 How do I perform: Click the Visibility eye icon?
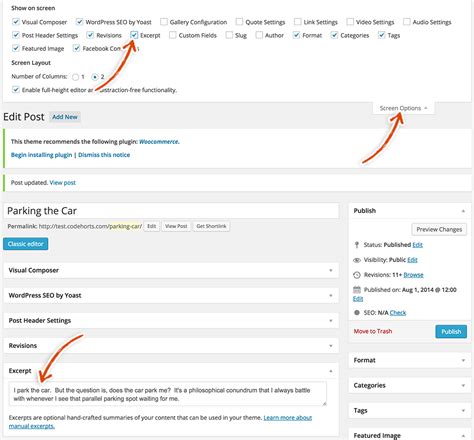[357, 260]
